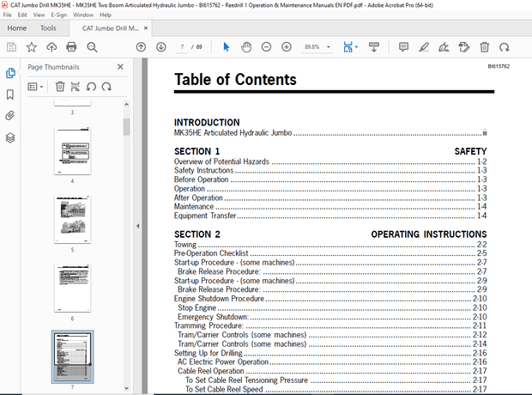Viewport: 532px width, 395px height.
Task: Print the document with the printer icon
Action: 71,47
